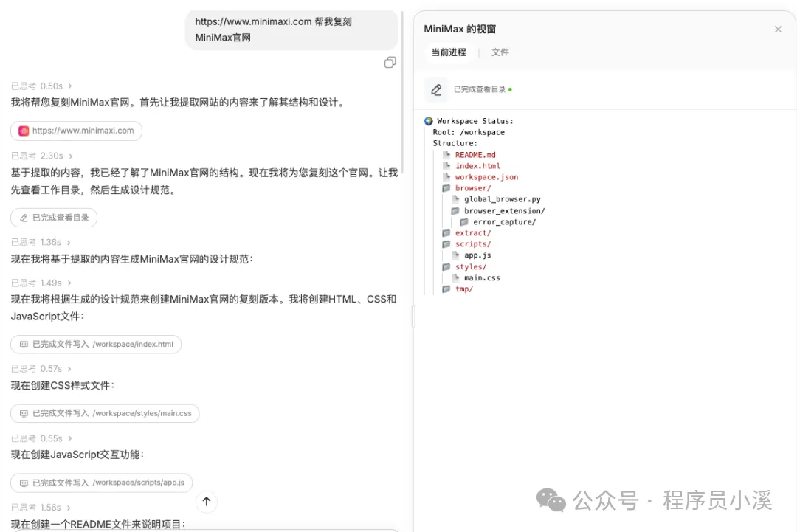The image size is (797, 532).
Task: Click the file icon beside index.html
Action: click(446, 165)
